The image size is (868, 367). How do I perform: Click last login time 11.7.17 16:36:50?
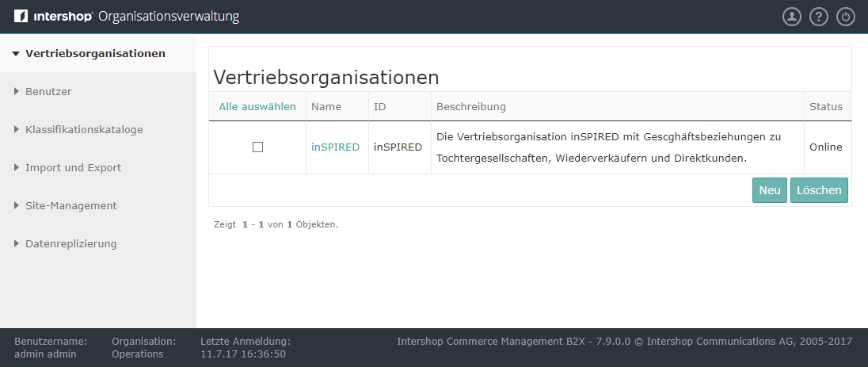(x=243, y=354)
